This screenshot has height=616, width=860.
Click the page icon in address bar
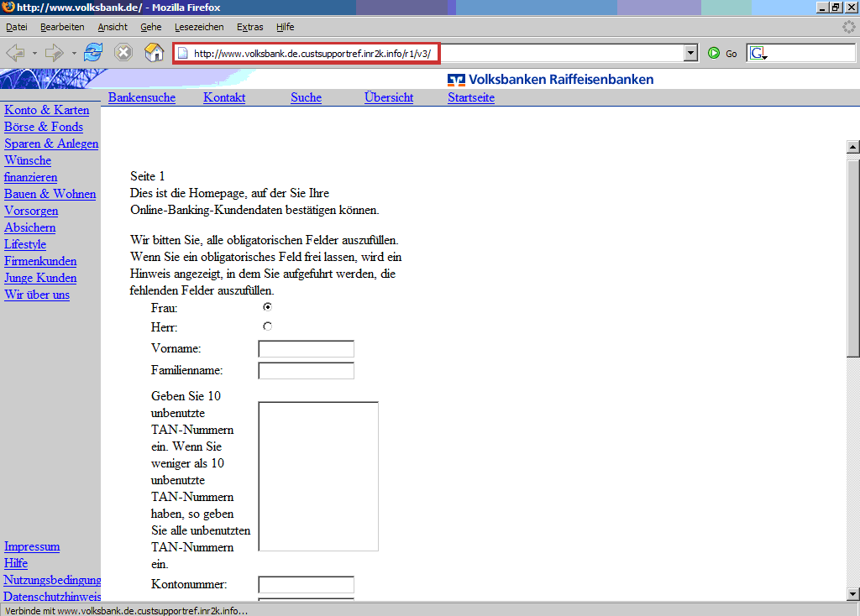click(183, 53)
